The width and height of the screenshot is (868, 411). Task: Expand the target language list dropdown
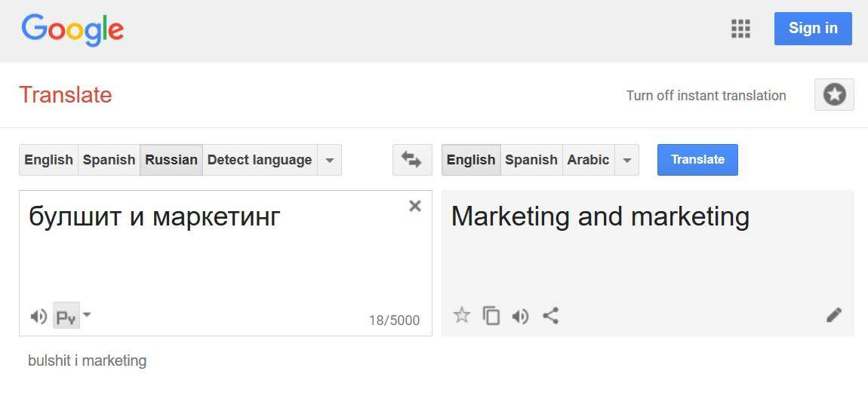coord(626,160)
